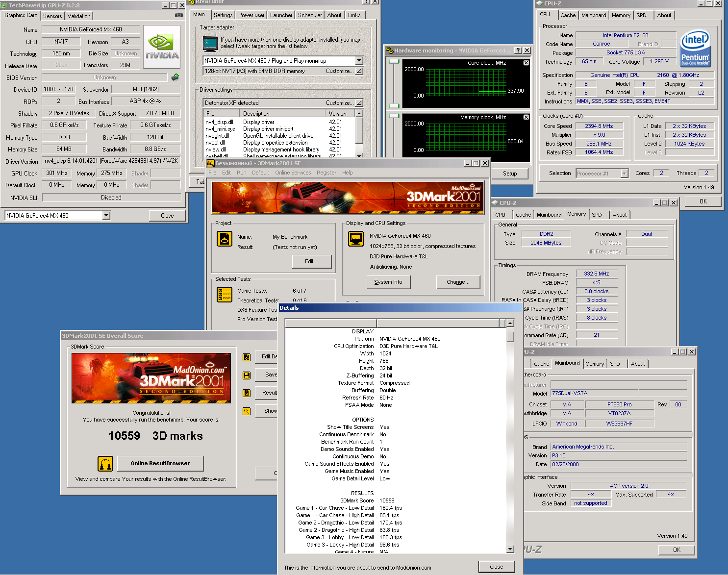This screenshot has width=728, height=575.
Task: Click the bottom handle of Core clock slider
Action: (394, 106)
